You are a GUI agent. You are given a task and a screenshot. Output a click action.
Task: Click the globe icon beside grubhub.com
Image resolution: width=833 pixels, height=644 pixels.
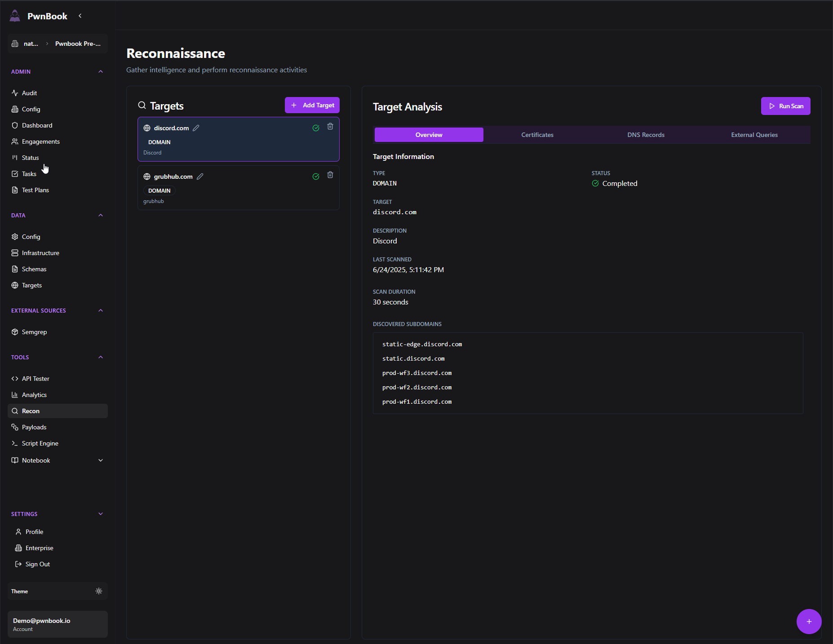point(147,176)
